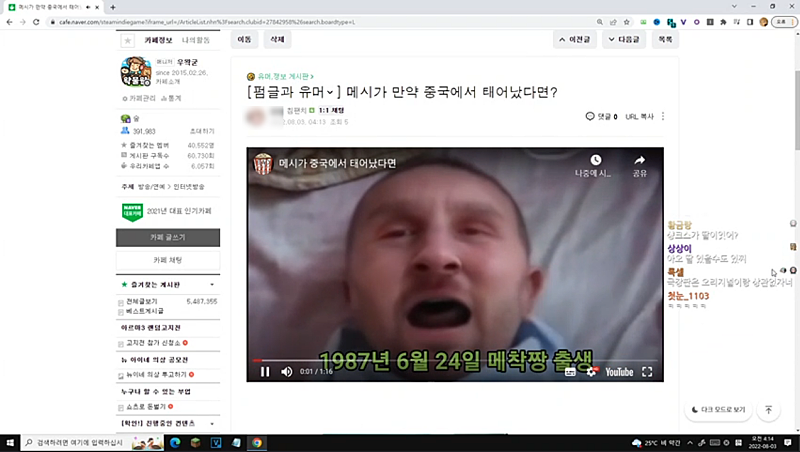Viewport: 800px width, 452px height.
Task: Switch to the 카페정보 tab
Action: point(158,40)
